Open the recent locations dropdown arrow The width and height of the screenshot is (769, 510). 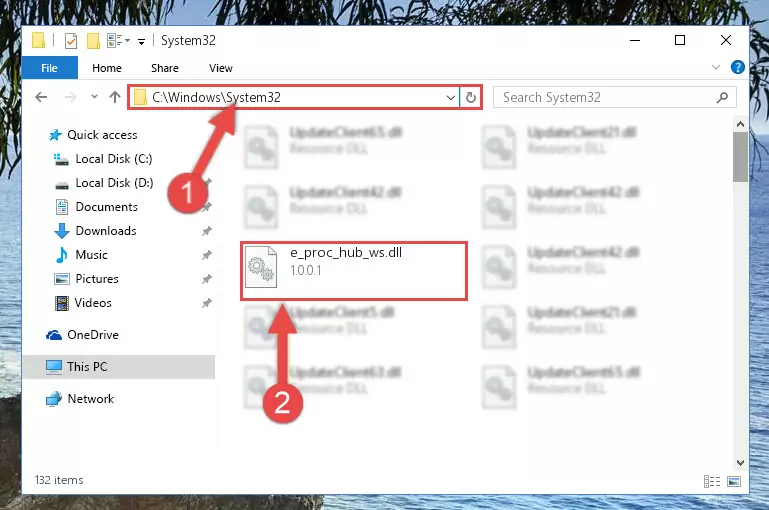click(x=94, y=97)
